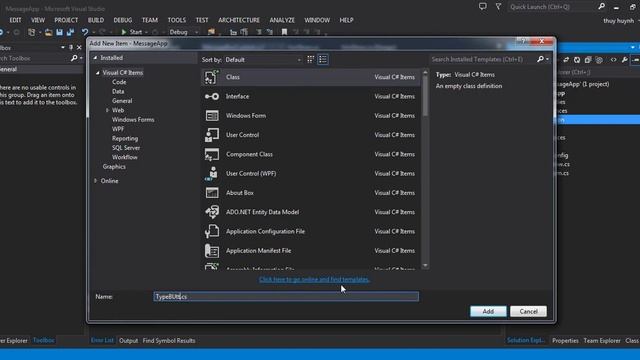Viewport: 640px width, 360px height.
Task: Choose the Windows Form template icon
Action: click(x=211, y=116)
